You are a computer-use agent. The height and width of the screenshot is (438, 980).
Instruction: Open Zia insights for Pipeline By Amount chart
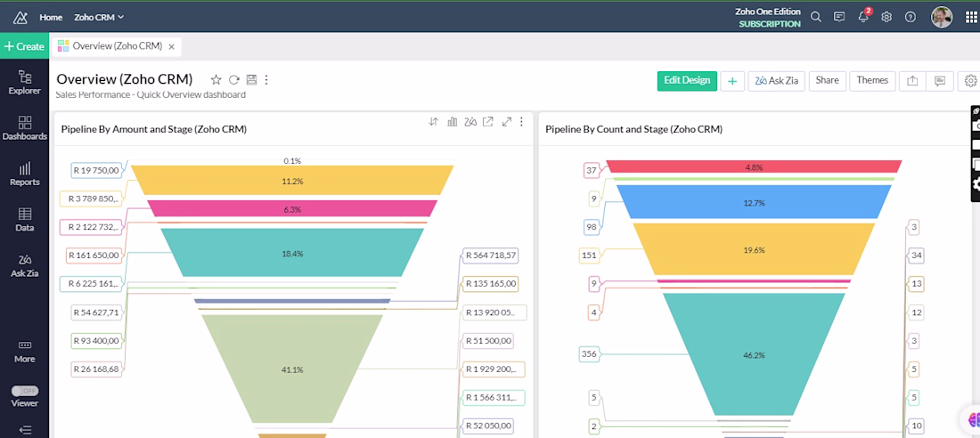[470, 122]
